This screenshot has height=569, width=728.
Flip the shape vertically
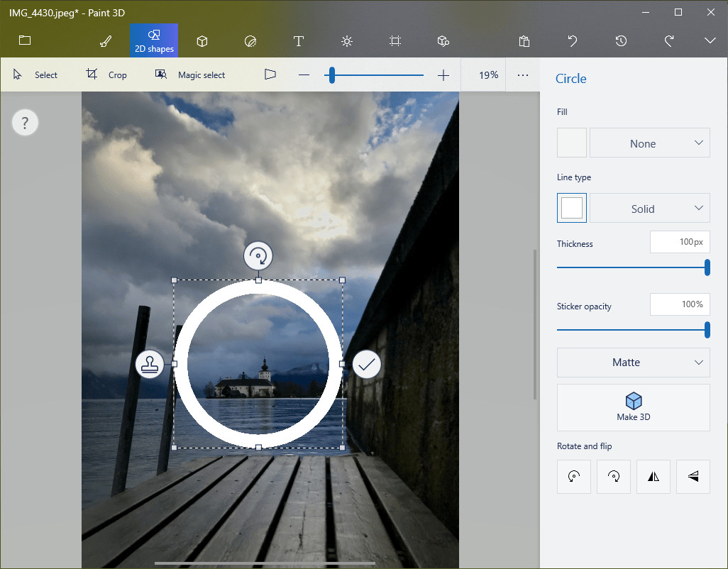point(693,477)
